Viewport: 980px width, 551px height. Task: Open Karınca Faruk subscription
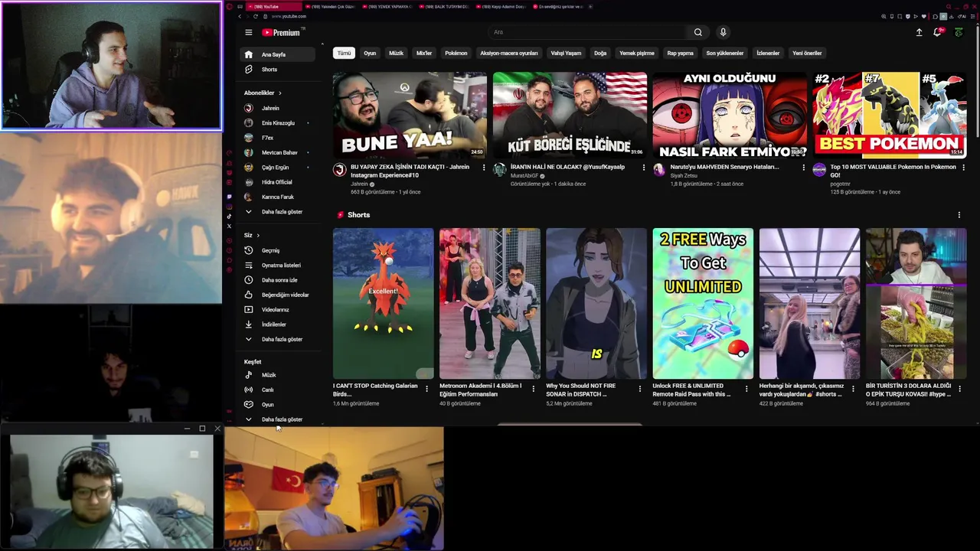point(278,197)
